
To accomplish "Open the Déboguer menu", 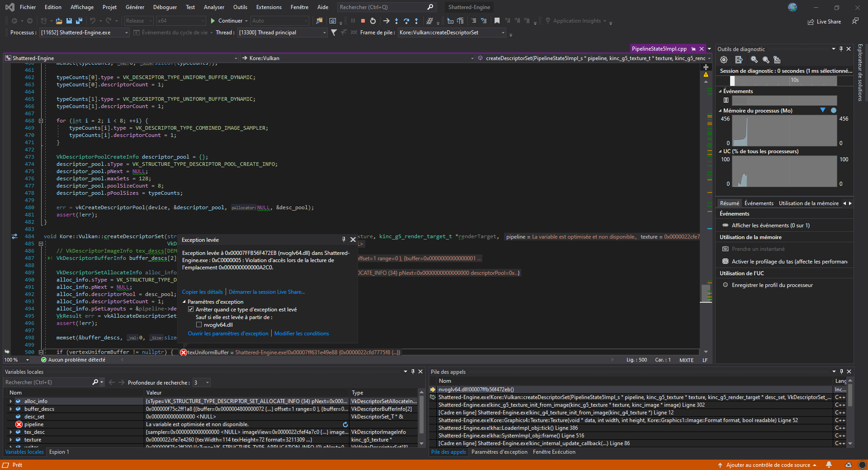I will (165, 7).
